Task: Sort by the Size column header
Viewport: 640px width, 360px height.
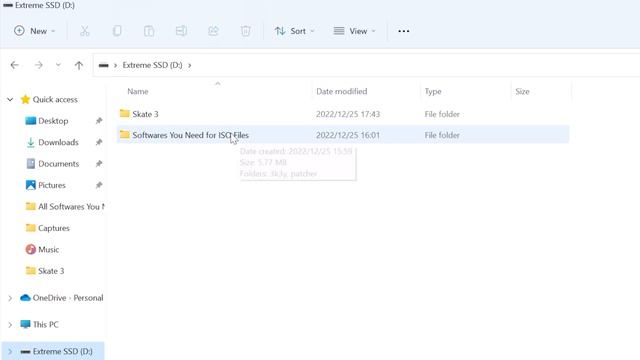Action: pos(522,91)
